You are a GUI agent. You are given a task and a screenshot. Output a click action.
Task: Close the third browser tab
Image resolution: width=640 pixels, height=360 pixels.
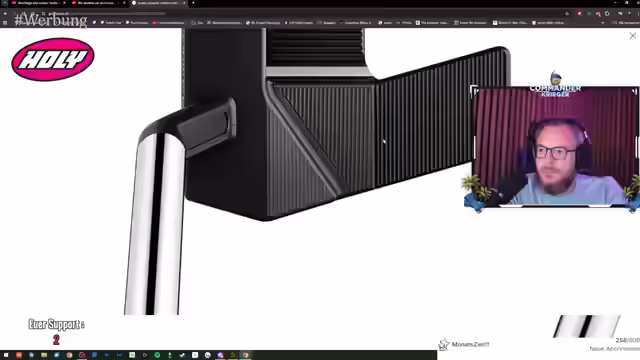184,3
